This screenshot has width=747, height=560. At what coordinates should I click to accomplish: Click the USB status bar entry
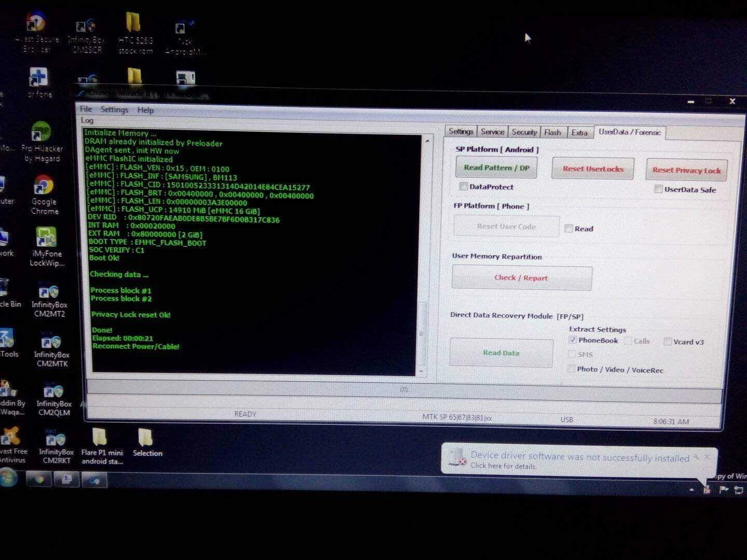566,419
